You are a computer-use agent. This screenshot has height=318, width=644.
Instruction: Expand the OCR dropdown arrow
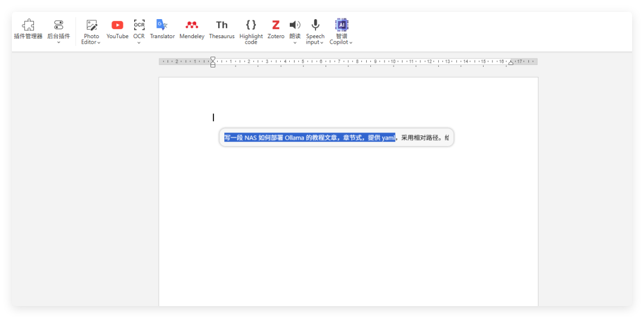(x=139, y=42)
